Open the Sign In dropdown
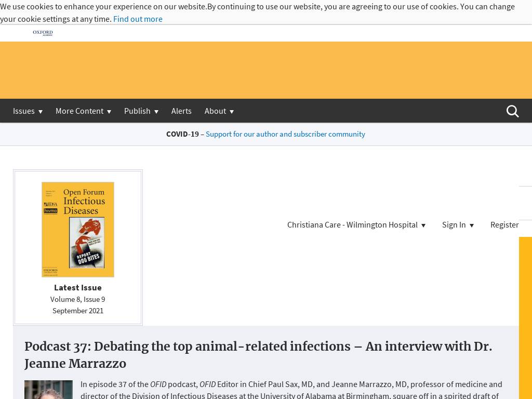The image size is (532, 399). [x=458, y=224]
